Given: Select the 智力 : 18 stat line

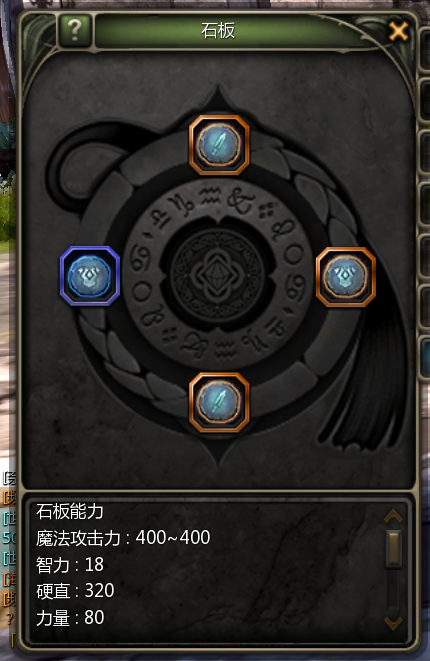Looking at the screenshot, I should (x=70, y=565).
